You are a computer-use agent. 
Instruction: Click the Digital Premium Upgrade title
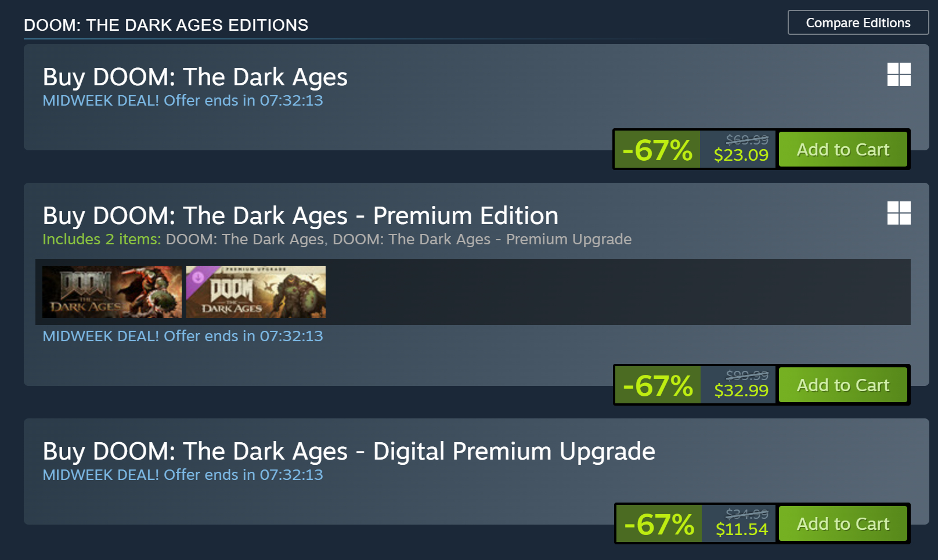click(x=348, y=451)
